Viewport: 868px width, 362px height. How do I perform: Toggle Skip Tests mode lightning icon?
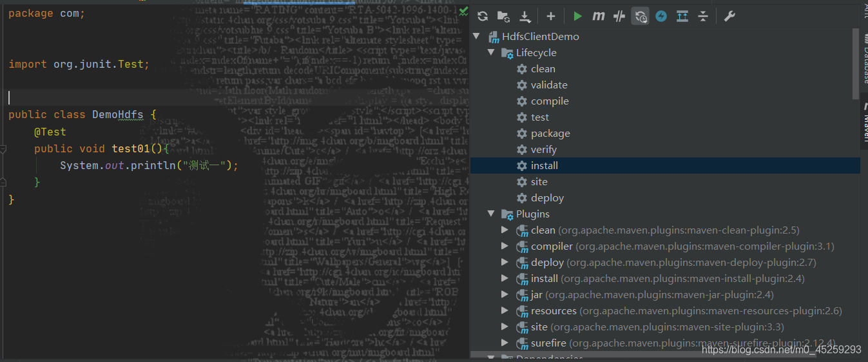[661, 17]
